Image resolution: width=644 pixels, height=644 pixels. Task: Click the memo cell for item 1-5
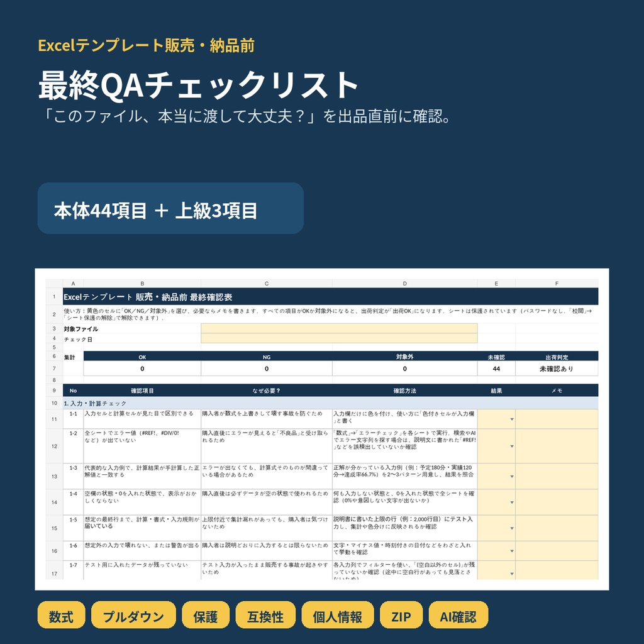(557, 528)
